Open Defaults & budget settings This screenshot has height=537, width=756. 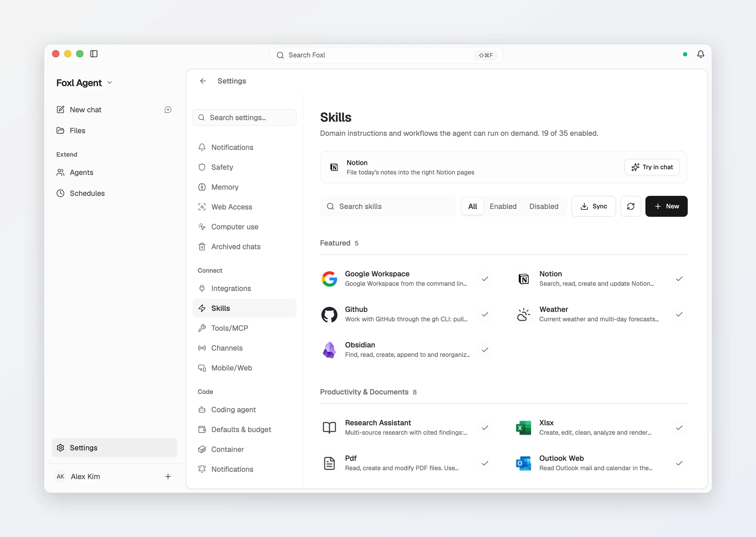click(244, 430)
